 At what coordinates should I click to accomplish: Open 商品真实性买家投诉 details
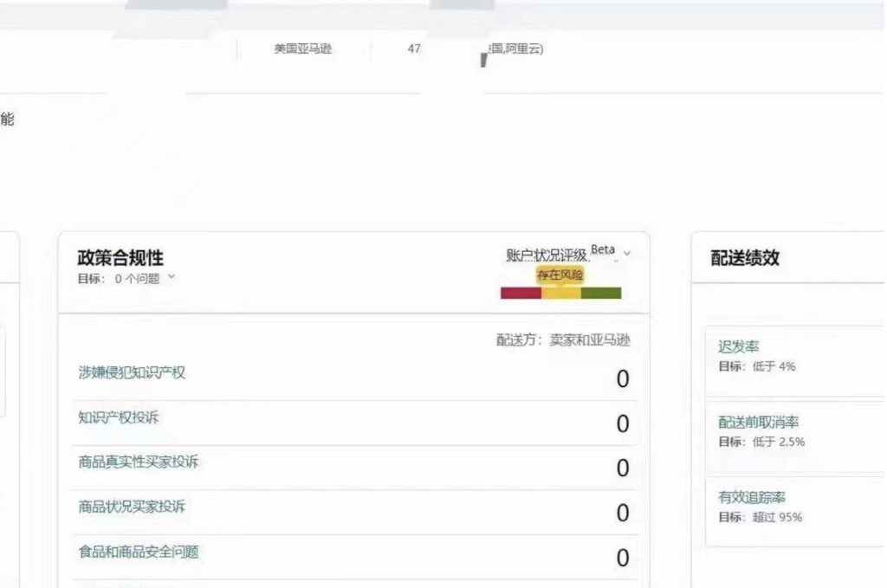pyautogui.click(x=138, y=462)
